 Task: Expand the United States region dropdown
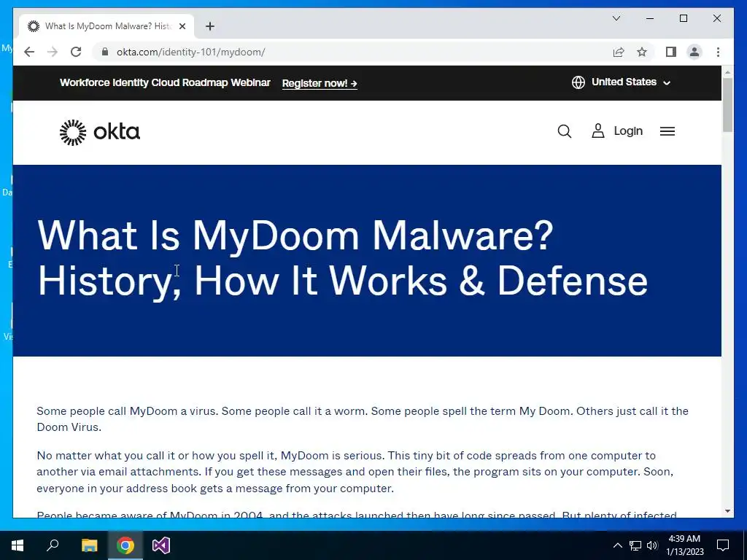(x=631, y=82)
